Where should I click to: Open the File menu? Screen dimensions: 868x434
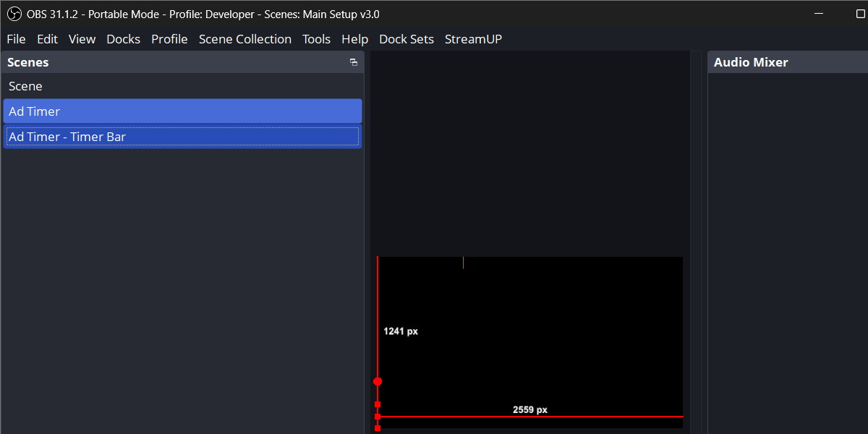[16, 39]
